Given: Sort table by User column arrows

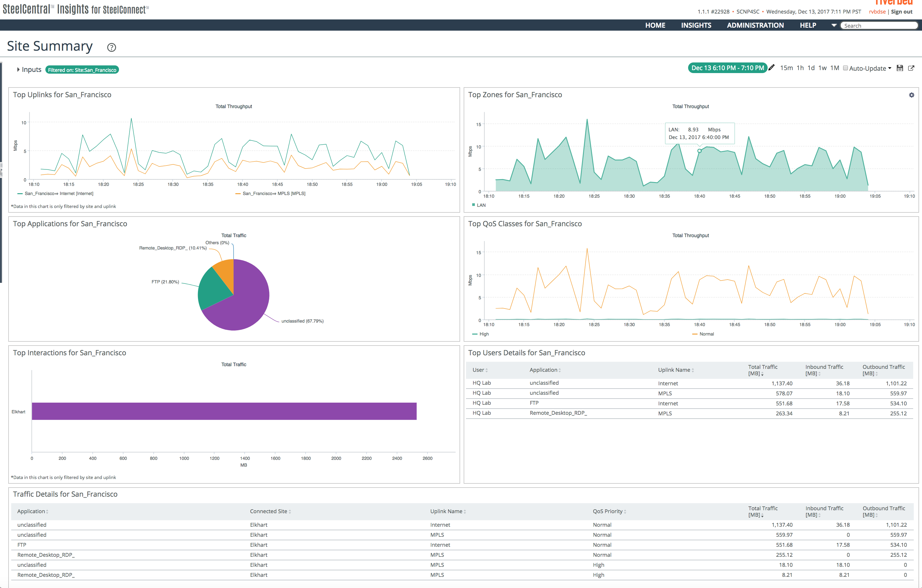Looking at the screenshot, I should click(486, 370).
